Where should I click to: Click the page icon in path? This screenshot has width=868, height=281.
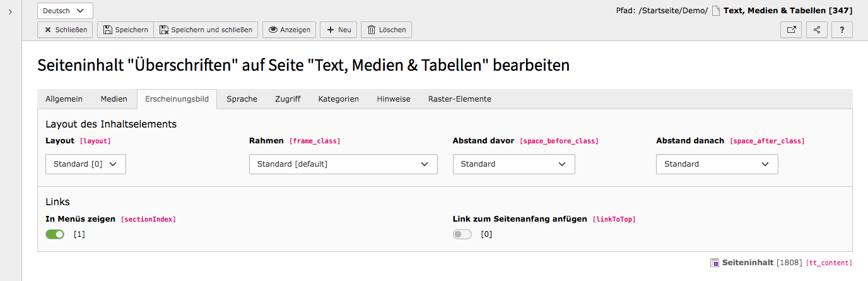[716, 11]
